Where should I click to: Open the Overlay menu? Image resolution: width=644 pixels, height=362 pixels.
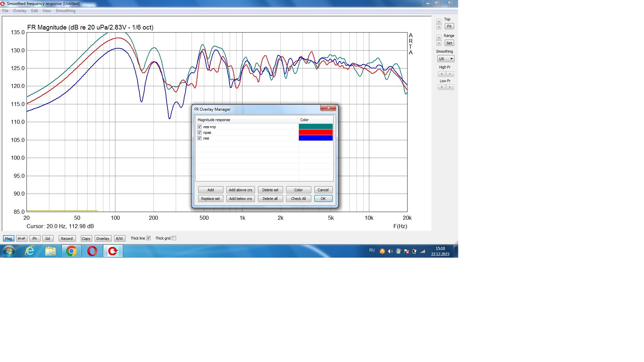(19, 11)
